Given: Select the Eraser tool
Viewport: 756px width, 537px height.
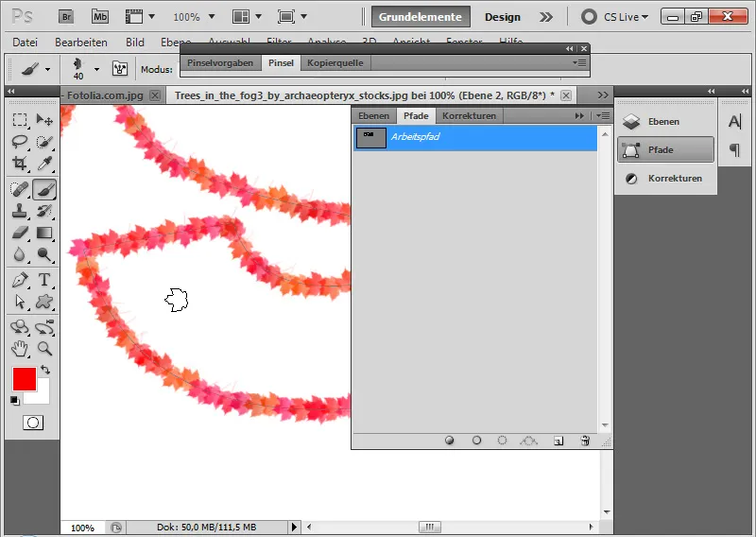Looking at the screenshot, I should tap(20, 233).
